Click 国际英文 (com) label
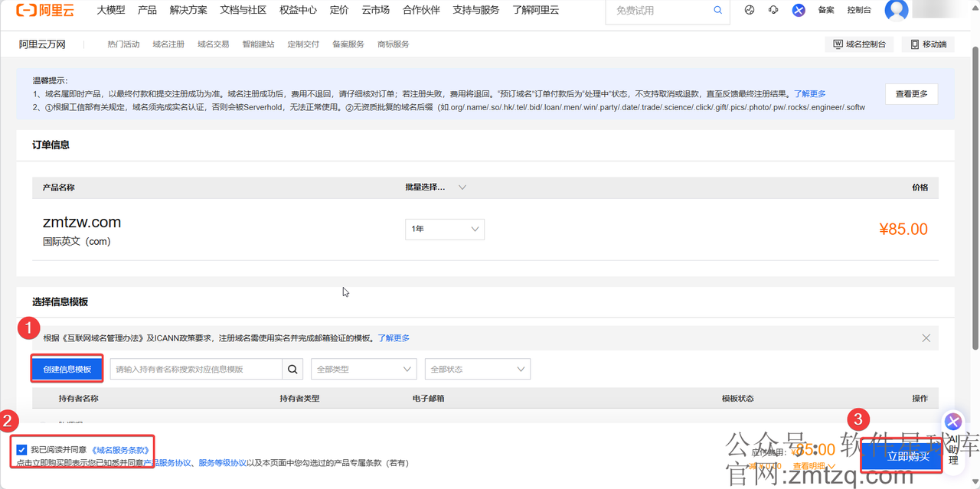Viewport: 980px width, 489px height. (77, 241)
